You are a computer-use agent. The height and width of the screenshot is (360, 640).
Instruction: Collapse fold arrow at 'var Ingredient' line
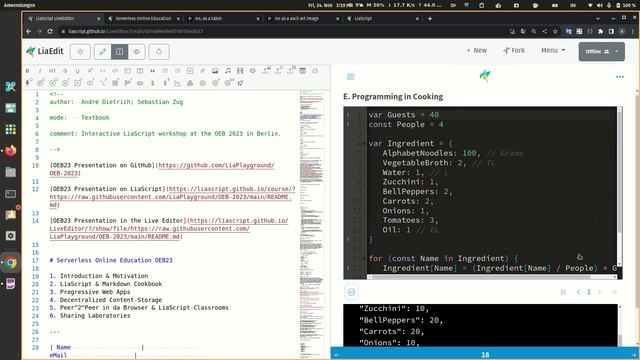pos(364,144)
